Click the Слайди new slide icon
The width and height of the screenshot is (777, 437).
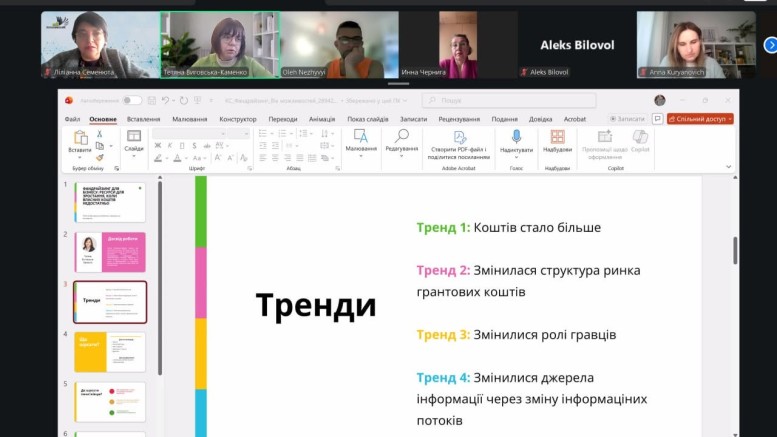(x=134, y=136)
